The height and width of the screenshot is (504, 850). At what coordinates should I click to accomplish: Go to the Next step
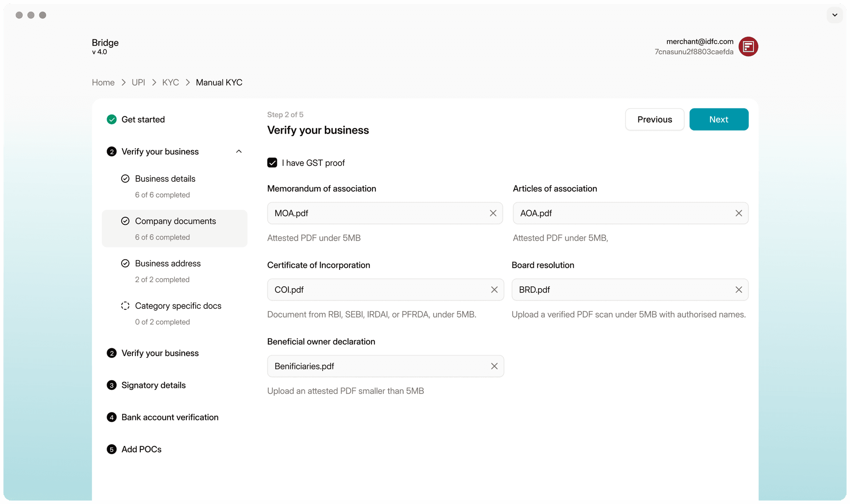tap(719, 119)
